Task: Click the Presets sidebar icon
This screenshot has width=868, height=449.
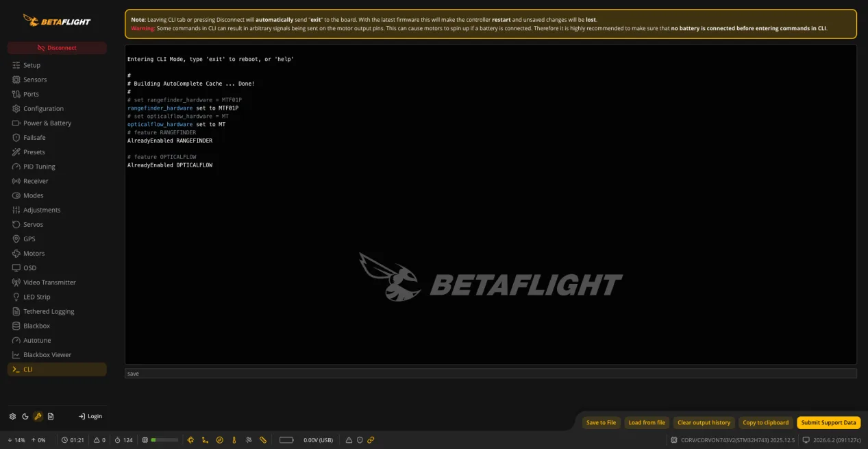Action: point(16,152)
